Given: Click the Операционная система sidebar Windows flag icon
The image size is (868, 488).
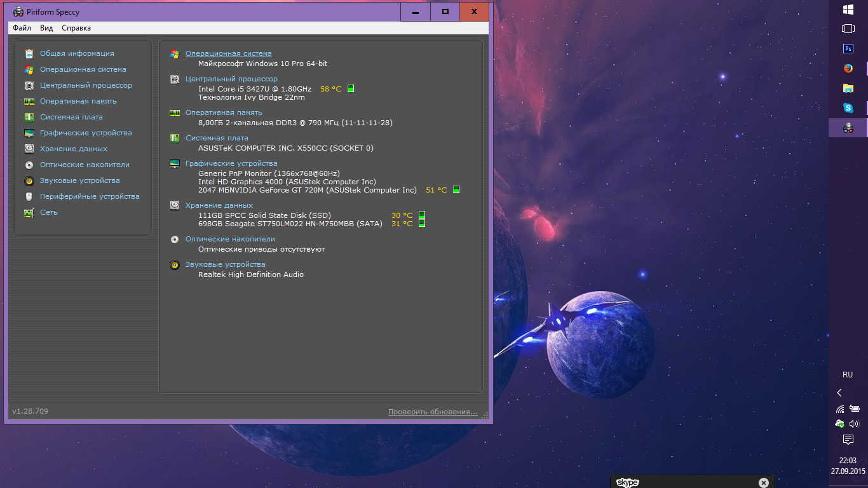Looking at the screenshot, I should coord(29,69).
